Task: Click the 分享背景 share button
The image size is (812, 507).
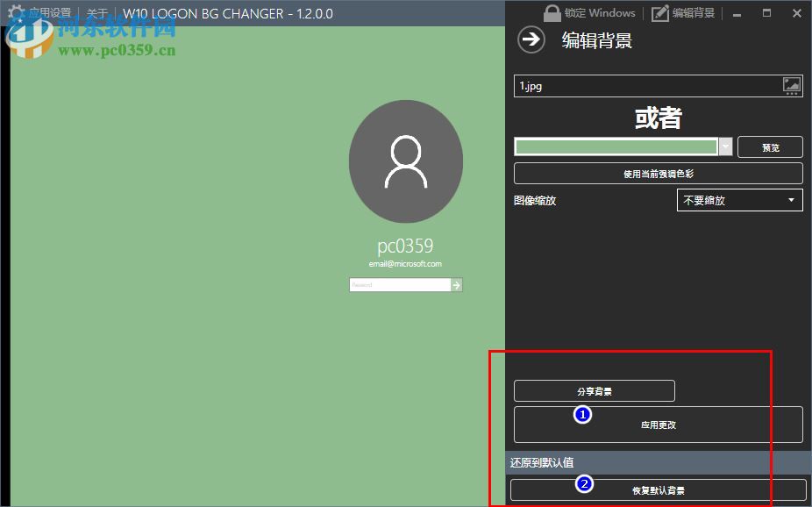Action: 593,390
